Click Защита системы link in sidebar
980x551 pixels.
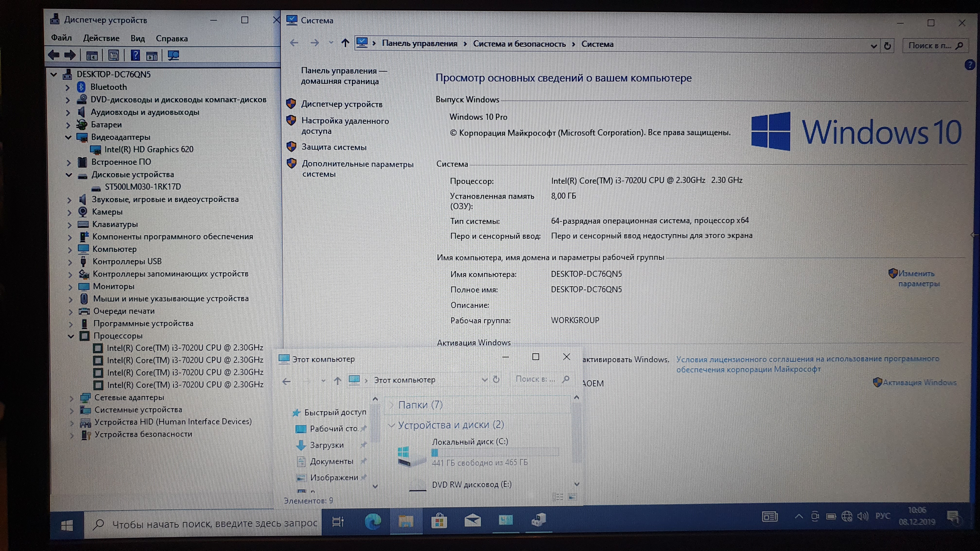334,147
